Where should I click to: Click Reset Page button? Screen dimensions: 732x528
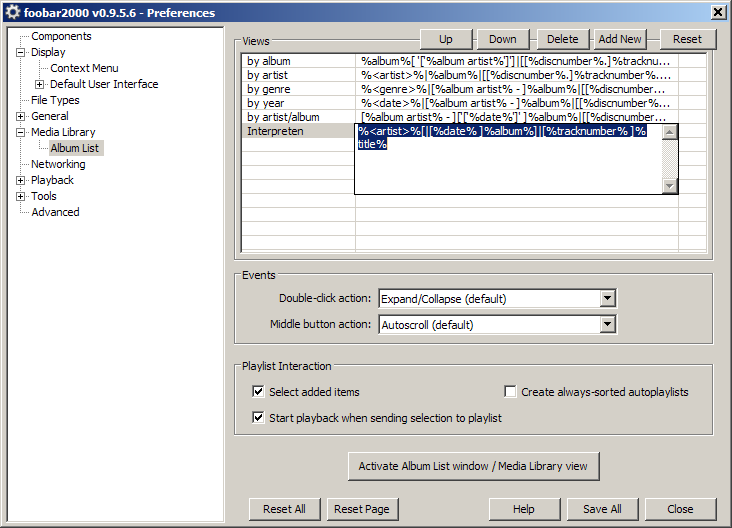(x=362, y=509)
